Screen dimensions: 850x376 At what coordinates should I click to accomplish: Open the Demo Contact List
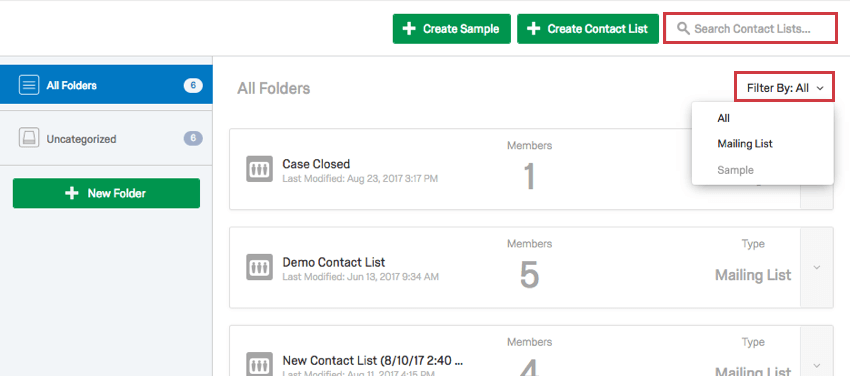333,262
